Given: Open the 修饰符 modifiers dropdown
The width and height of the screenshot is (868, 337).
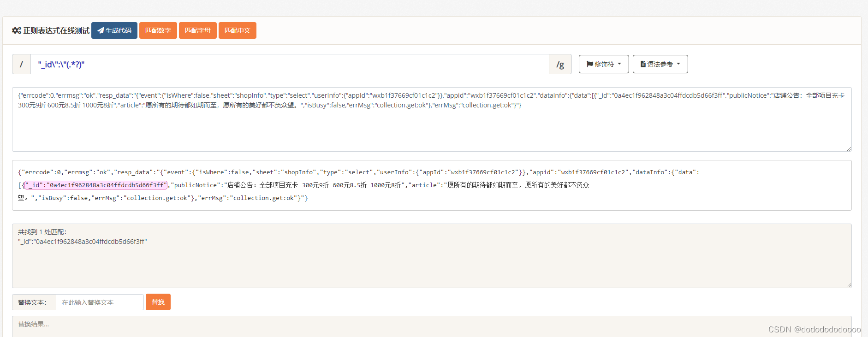Looking at the screenshot, I should click(604, 64).
